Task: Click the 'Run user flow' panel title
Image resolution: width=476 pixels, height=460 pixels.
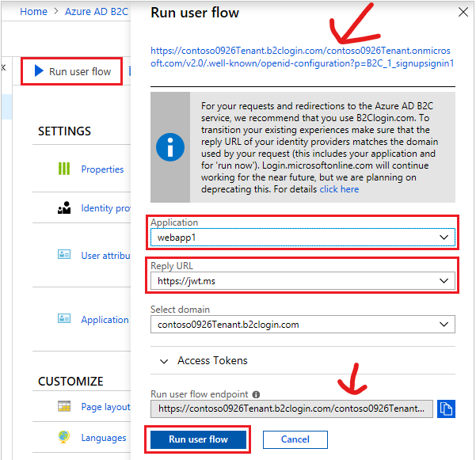Action: coord(195,13)
